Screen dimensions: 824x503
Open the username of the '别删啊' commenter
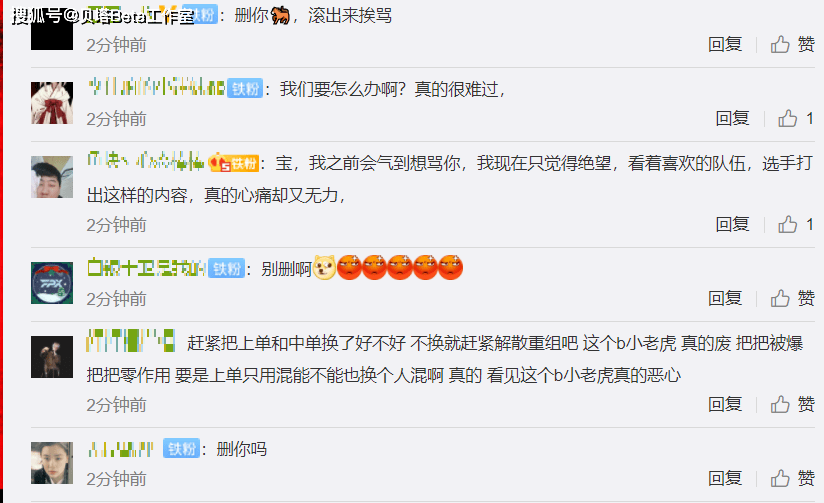(x=146, y=269)
